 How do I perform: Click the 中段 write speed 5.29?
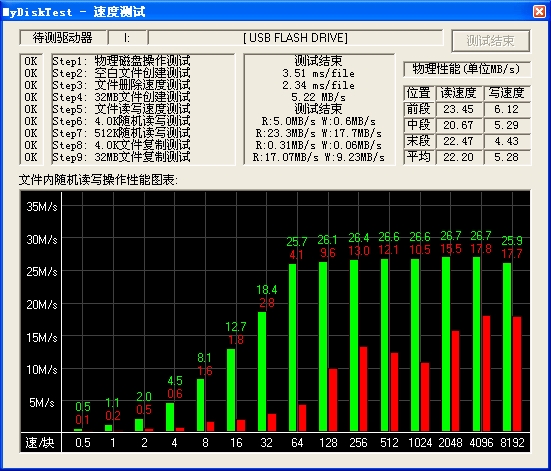[506, 125]
